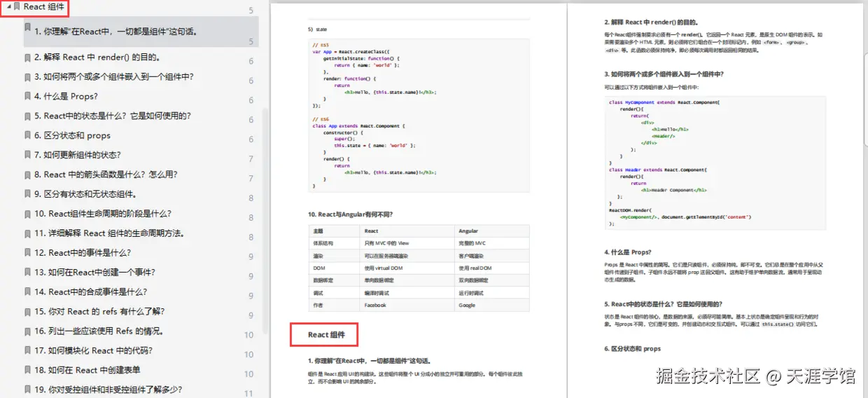Open bookmark 8. React 中的箭头函数是什么?

tap(105, 175)
